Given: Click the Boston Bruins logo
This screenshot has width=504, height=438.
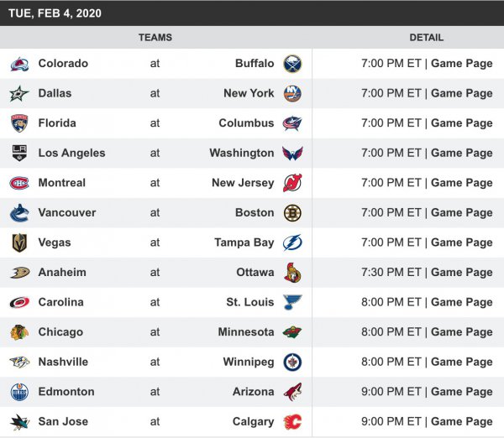Looking at the screenshot, I should point(292,213).
